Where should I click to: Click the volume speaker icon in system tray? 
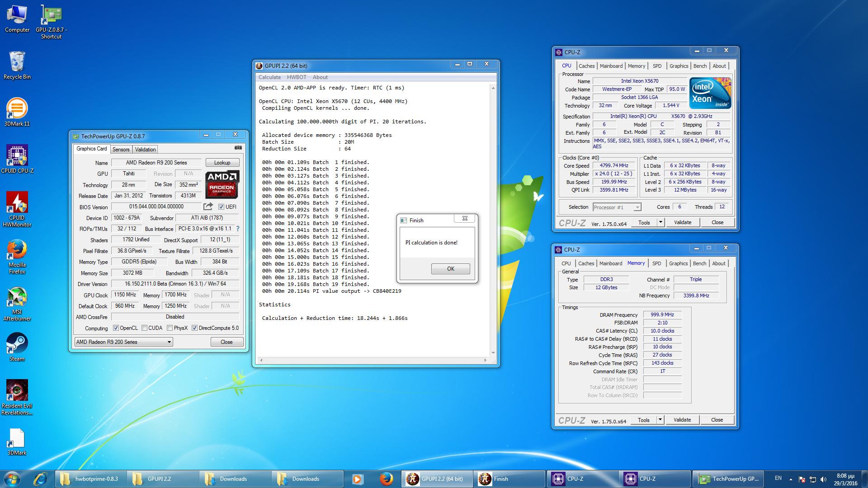coord(823,479)
